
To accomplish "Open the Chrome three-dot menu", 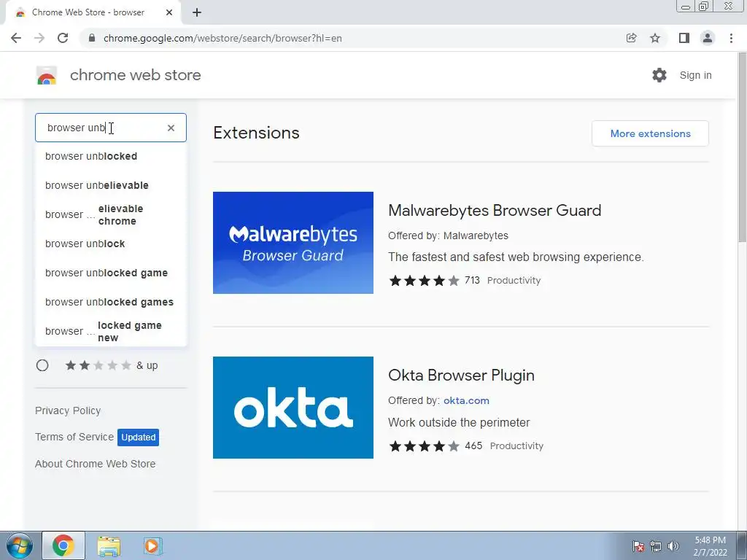I will point(731,38).
